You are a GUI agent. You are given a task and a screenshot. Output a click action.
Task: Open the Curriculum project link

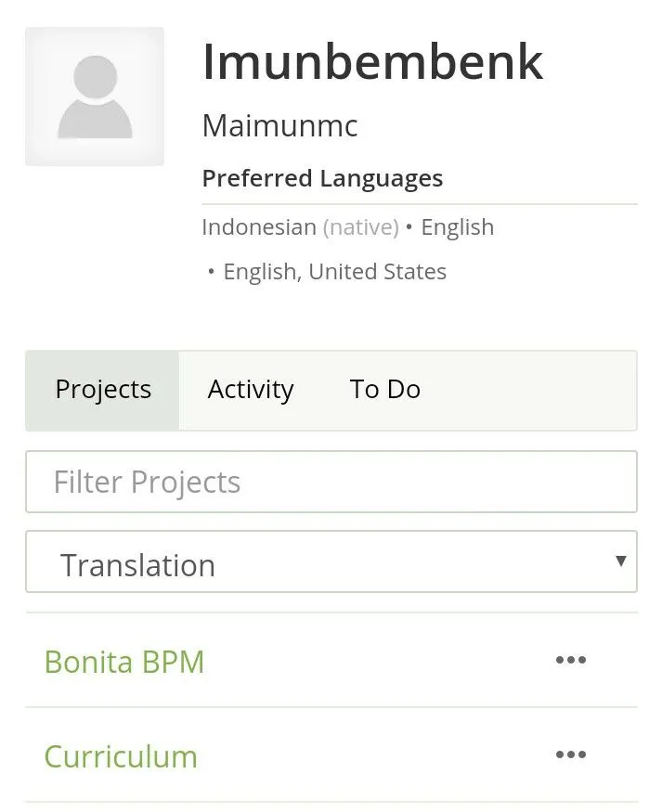click(x=121, y=756)
